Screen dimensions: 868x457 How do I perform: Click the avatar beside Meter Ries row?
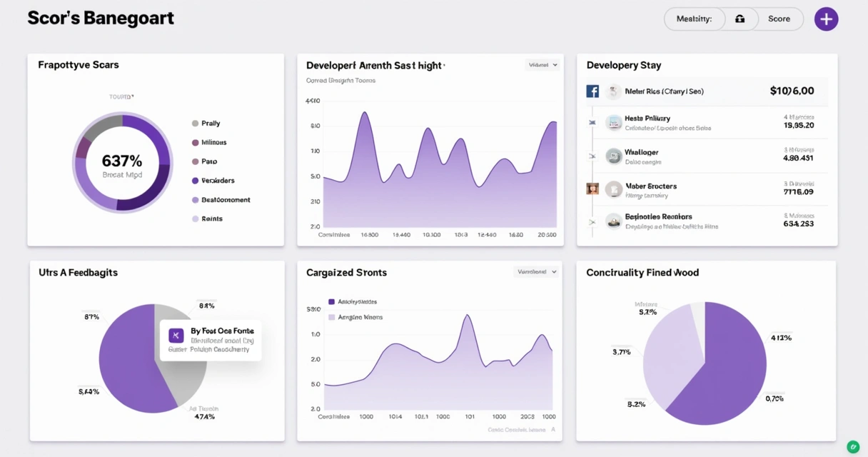(613, 91)
